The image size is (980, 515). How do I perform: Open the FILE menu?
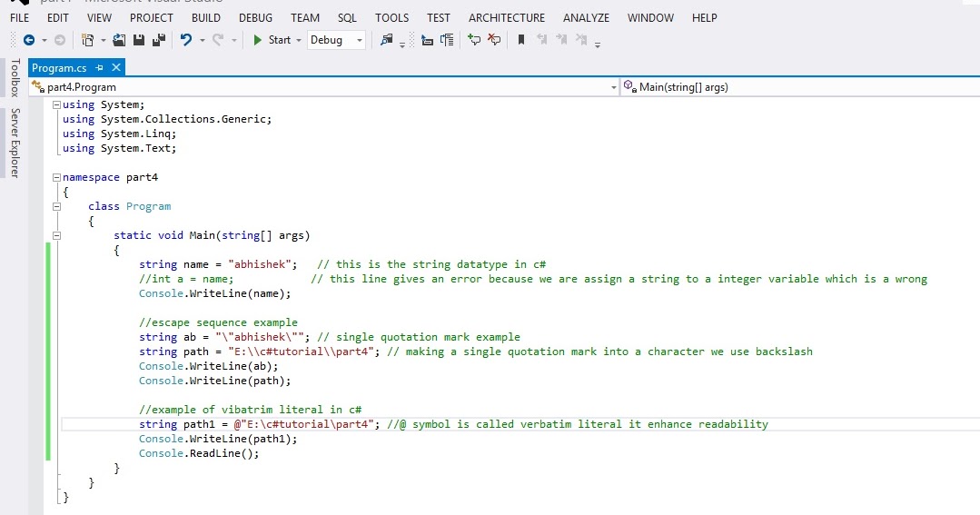click(x=19, y=18)
